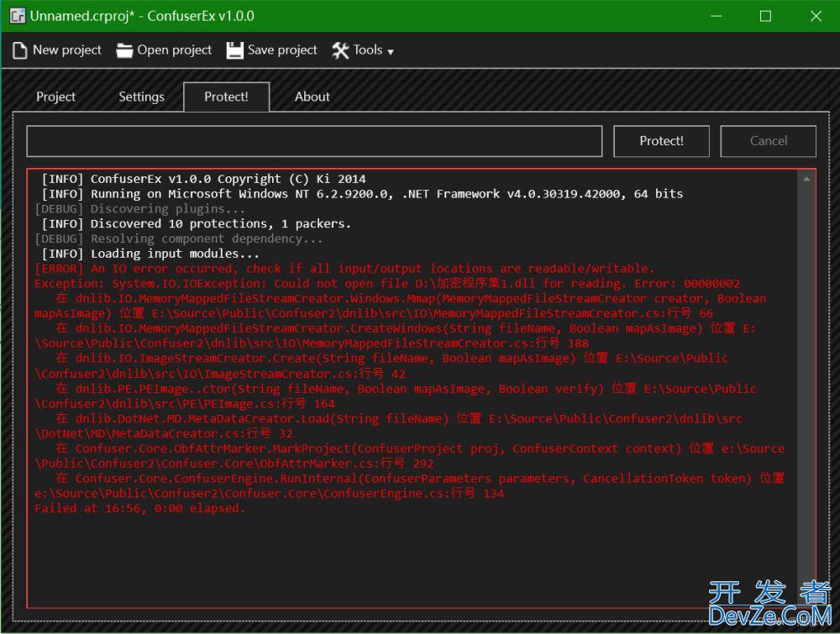Click the 'Running on Microsoft Windows NT' log line

click(x=386, y=193)
